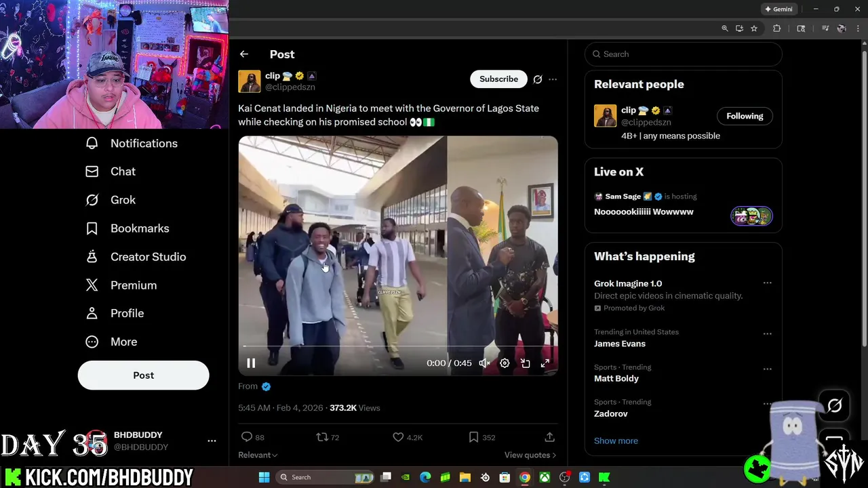Bookmark the post with 352 bookmarks
Image resolution: width=868 pixels, height=488 pixels.
(482, 437)
